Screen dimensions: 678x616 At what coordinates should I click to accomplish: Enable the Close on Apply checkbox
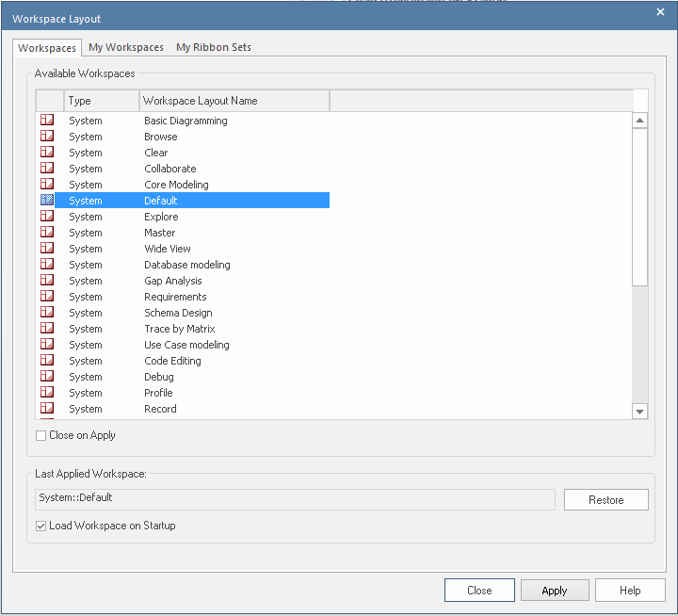click(40, 436)
